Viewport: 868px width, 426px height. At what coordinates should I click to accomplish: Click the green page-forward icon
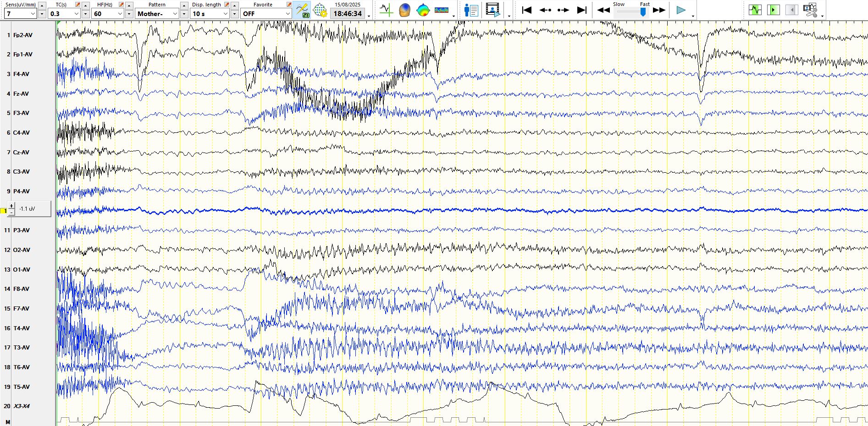click(x=773, y=10)
